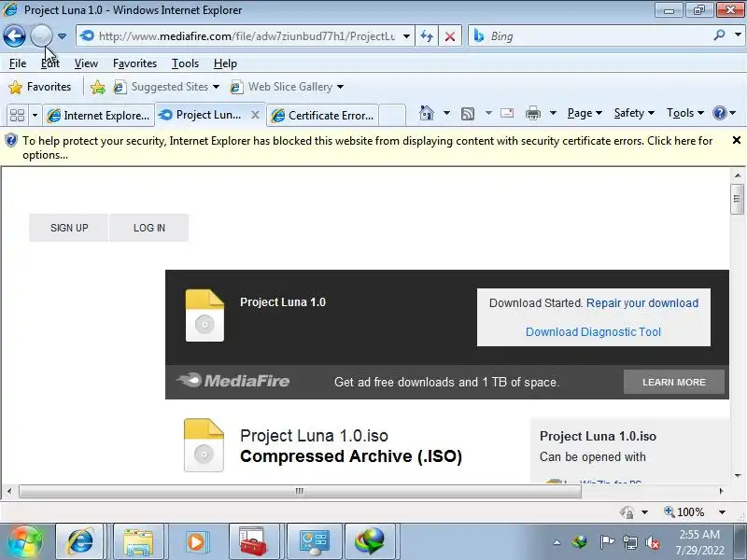Open the Tools command bar menu
This screenshot has height=560, width=747.
click(x=685, y=113)
